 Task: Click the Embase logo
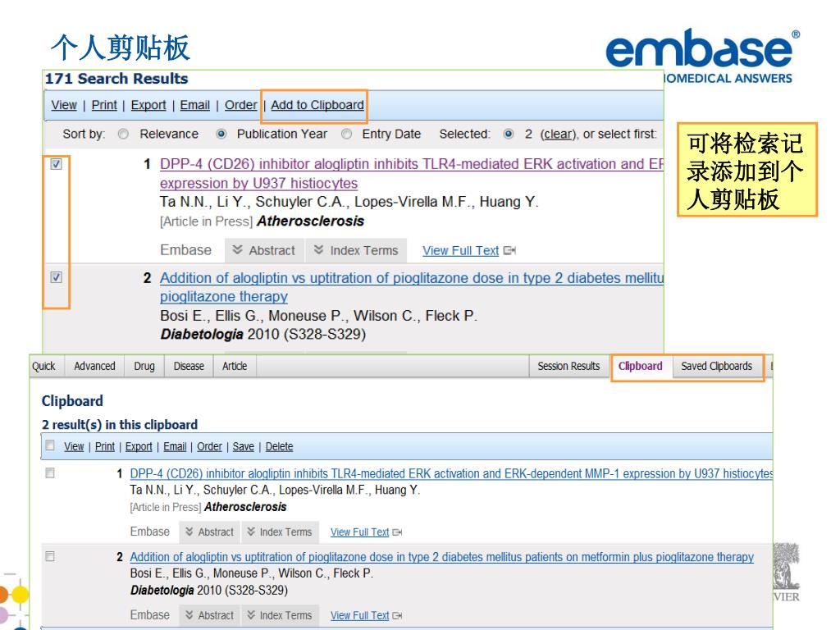[703, 55]
